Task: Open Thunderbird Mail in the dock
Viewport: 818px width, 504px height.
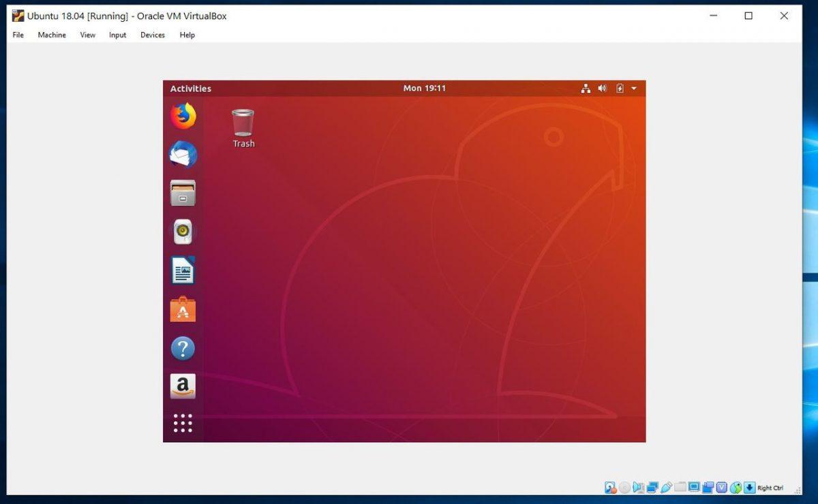Action: tap(183, 155)
